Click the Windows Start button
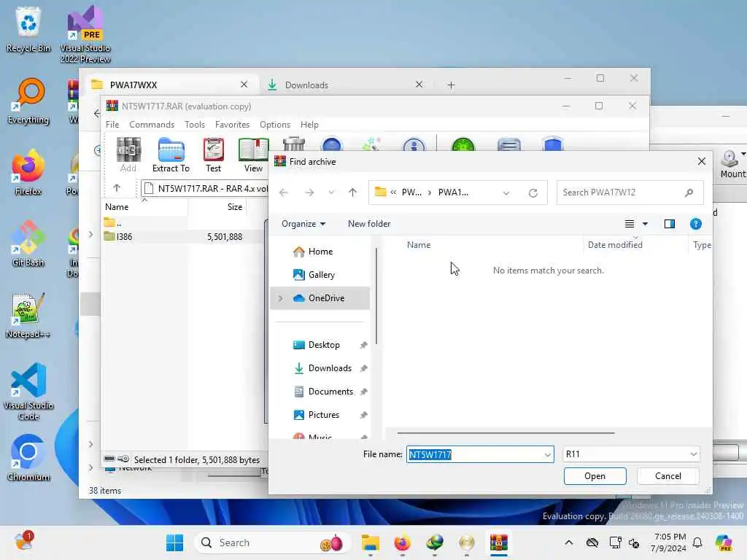The height and width of the screenshot is (560, 747). pyautogui.click(x=175, y=542)
